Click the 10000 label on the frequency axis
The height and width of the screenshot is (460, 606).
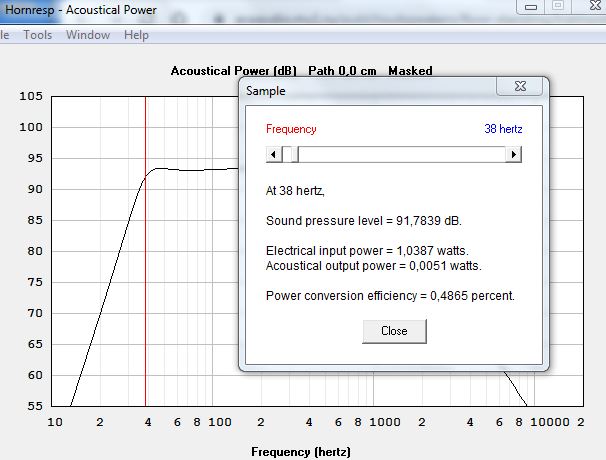pyautogui.click(x=550, y=422)
